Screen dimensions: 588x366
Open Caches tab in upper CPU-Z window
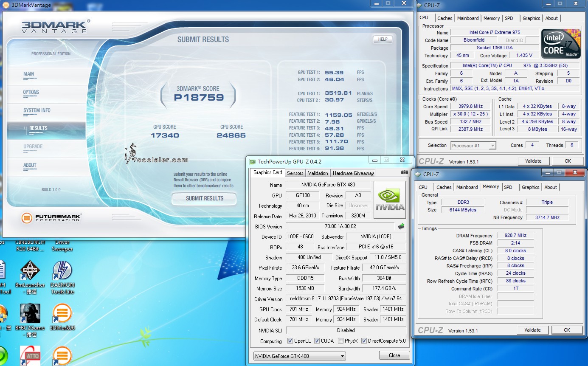pos(445,18)
